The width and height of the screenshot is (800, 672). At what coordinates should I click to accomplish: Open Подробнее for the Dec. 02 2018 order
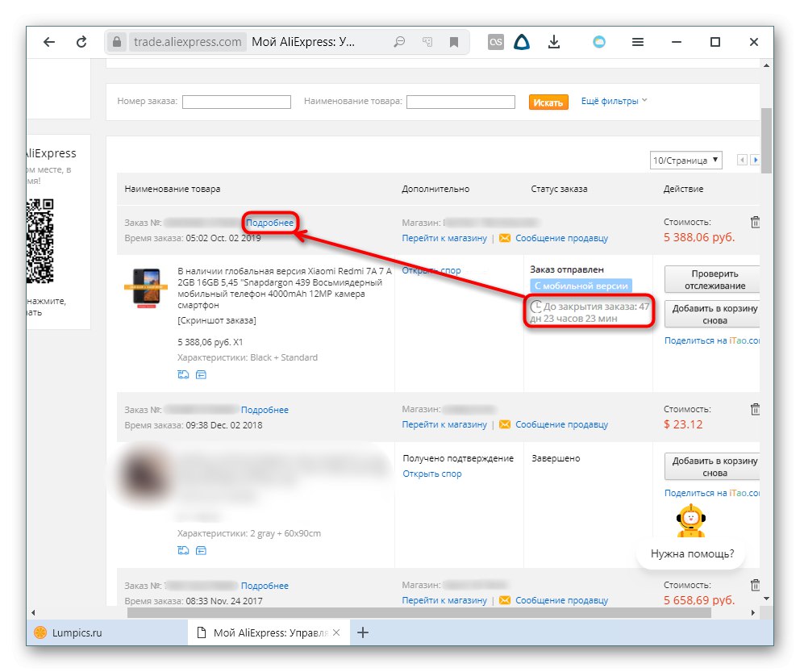point(265,410)
